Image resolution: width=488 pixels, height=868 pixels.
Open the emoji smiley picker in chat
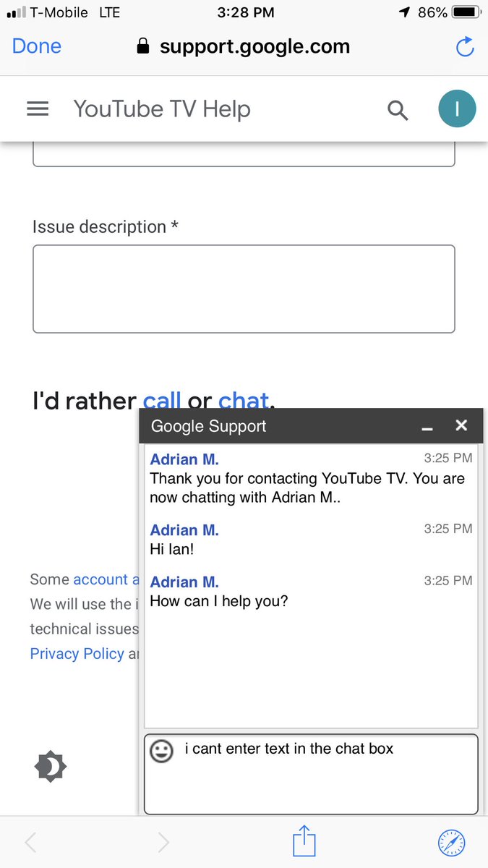tap(162, 752)
